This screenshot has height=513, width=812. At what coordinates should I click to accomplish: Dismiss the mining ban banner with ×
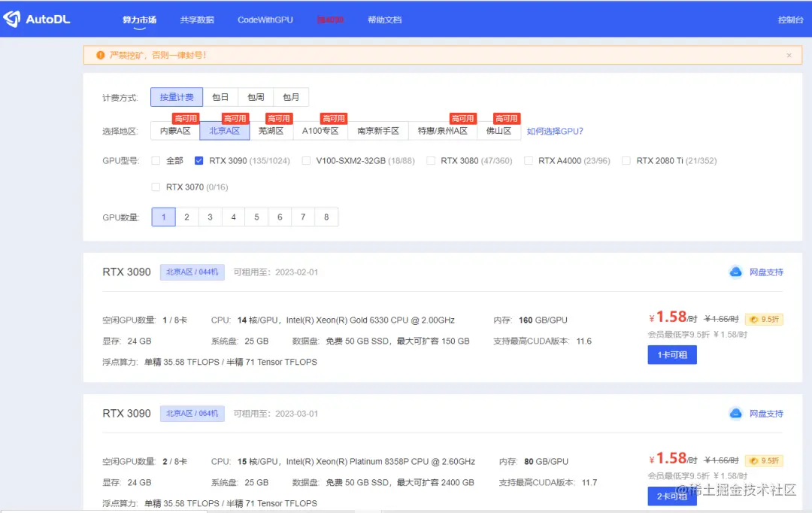pyautogui.click(x=789, y=54)
